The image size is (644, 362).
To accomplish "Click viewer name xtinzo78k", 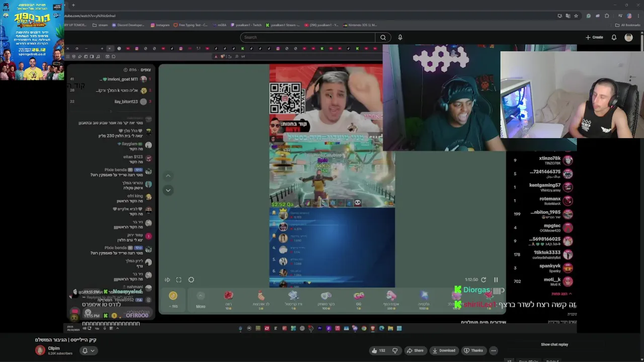I will [x=549, y=158].
